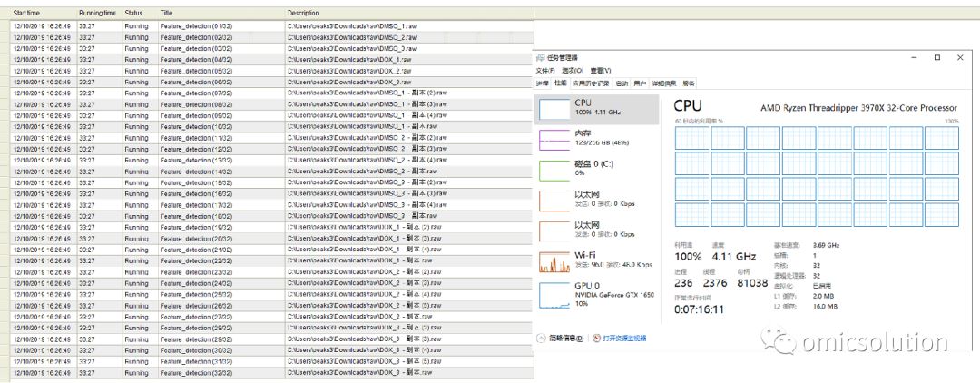The width and height of the screenshot is (980, 383).
Task: Open the 选项(O) menu
Action: 573,71
